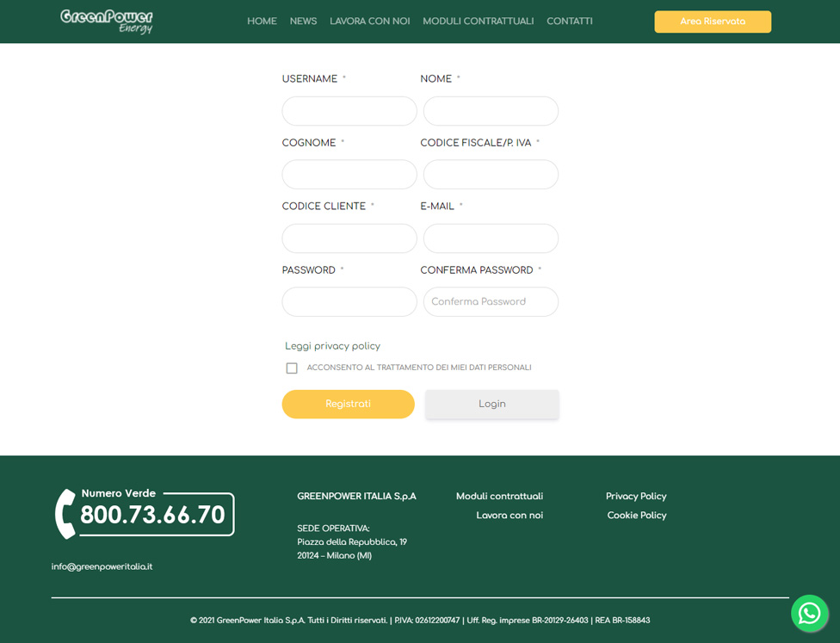This screenshot has width=840, height=643.
Task: Open footer Lavora con noi link
Action: 510,515
